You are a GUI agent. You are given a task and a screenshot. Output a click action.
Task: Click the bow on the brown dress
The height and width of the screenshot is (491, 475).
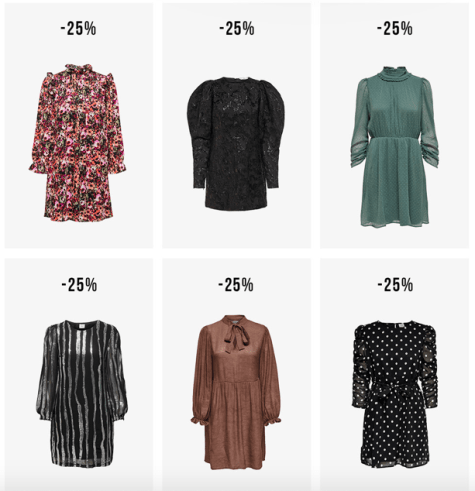pyautogui.click(x=237, y=337)
